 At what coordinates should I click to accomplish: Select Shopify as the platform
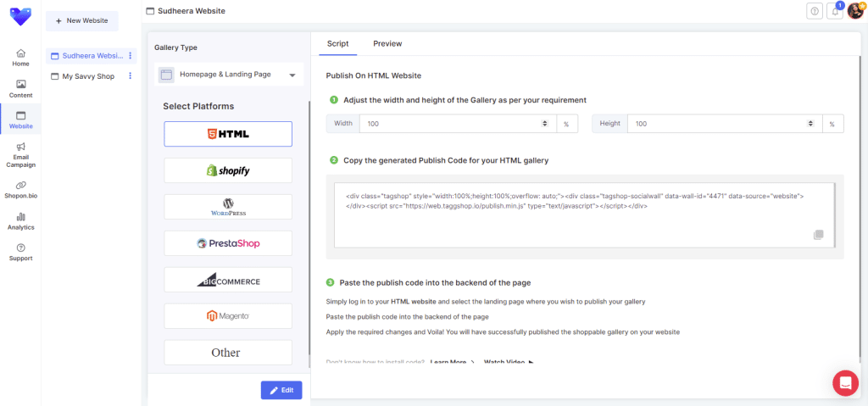(x=228, y=170)
